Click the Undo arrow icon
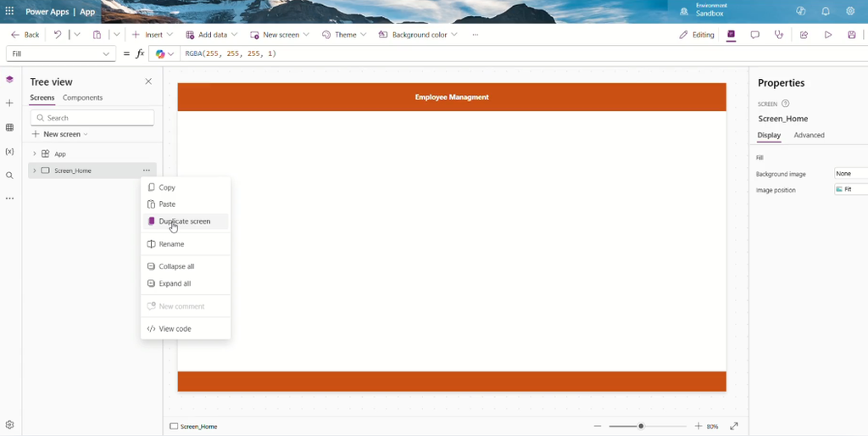Viewport: 868px width, 436px height. tap(58, 34)
